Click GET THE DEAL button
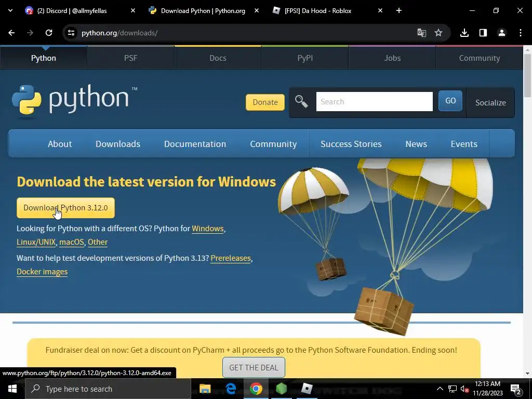532x399 pixels. 254,367
